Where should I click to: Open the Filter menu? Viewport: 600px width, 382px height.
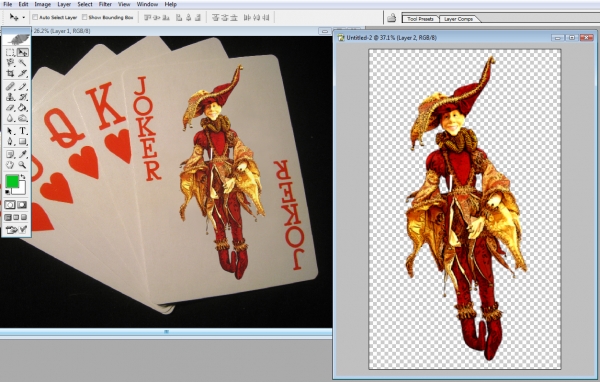(105, 4)
